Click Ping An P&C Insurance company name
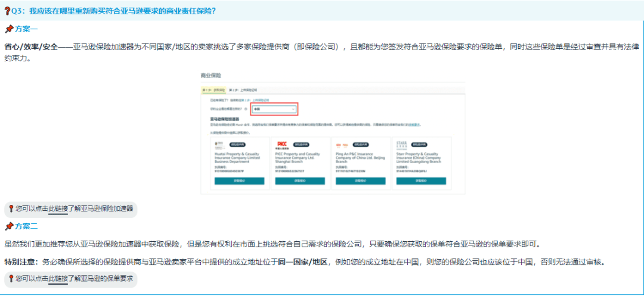The width and height of the screenshot is (644, 296). coord(360,158)
